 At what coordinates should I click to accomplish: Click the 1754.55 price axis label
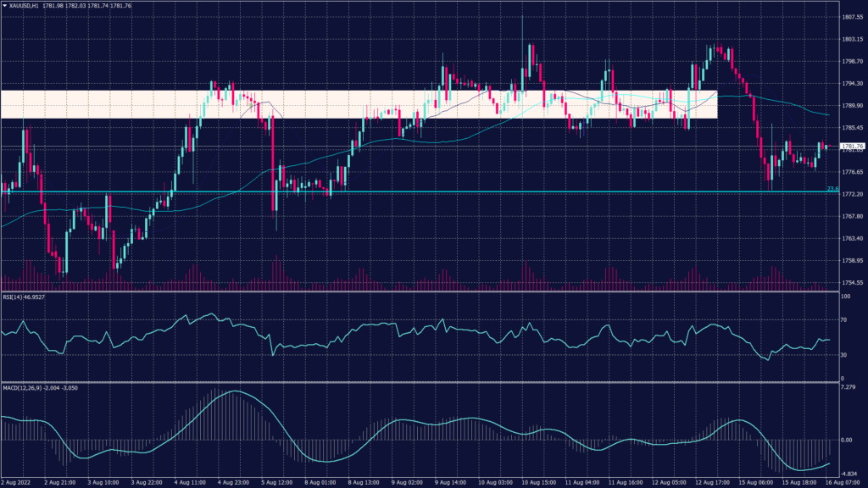point(852,283)
